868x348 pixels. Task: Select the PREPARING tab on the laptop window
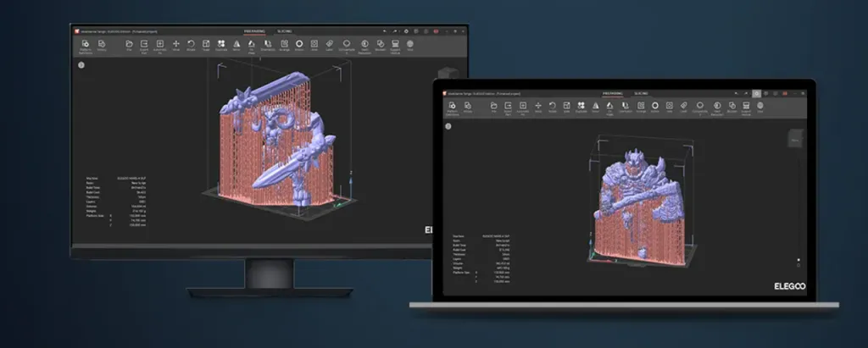[x=612, y=92]
